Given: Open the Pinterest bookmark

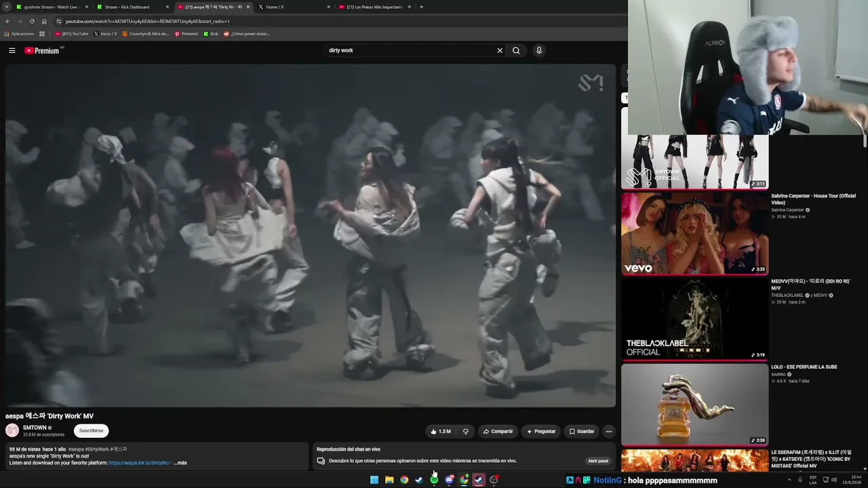Looking at the screenshot, I should (x=186, y=34).
